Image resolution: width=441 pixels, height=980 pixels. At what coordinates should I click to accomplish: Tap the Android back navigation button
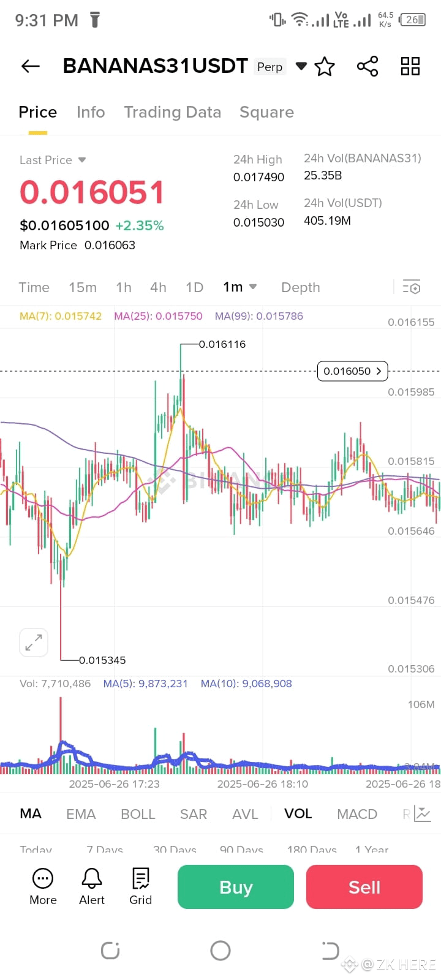331,951
